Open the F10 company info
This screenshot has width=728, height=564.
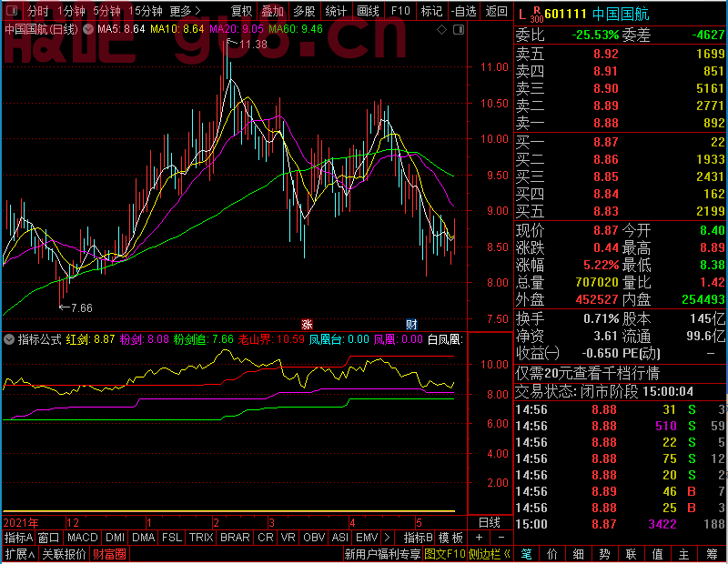point(400,11)
